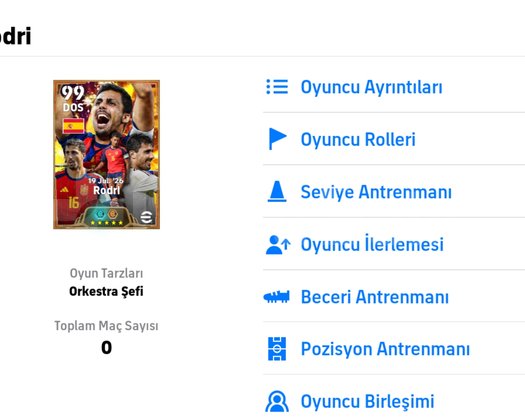The width and height of the screenshot is (525, 420).
Task: Tap the eFootball logo on the card
Action: click(x=146, y=217)
